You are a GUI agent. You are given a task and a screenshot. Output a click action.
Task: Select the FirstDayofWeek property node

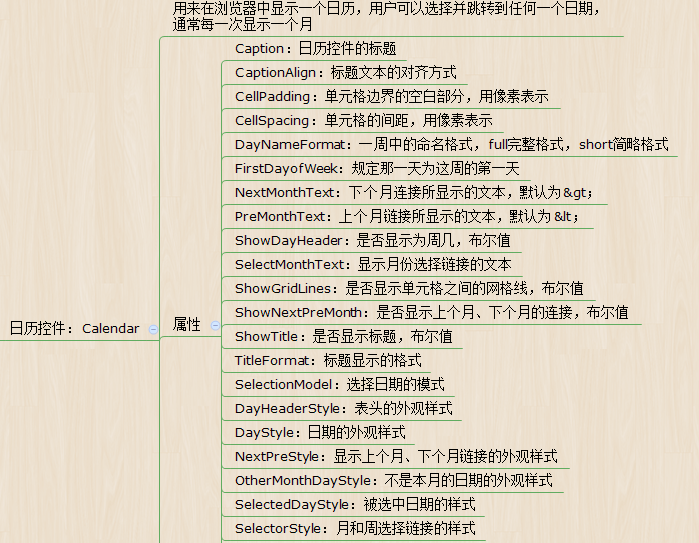[377, 169]
